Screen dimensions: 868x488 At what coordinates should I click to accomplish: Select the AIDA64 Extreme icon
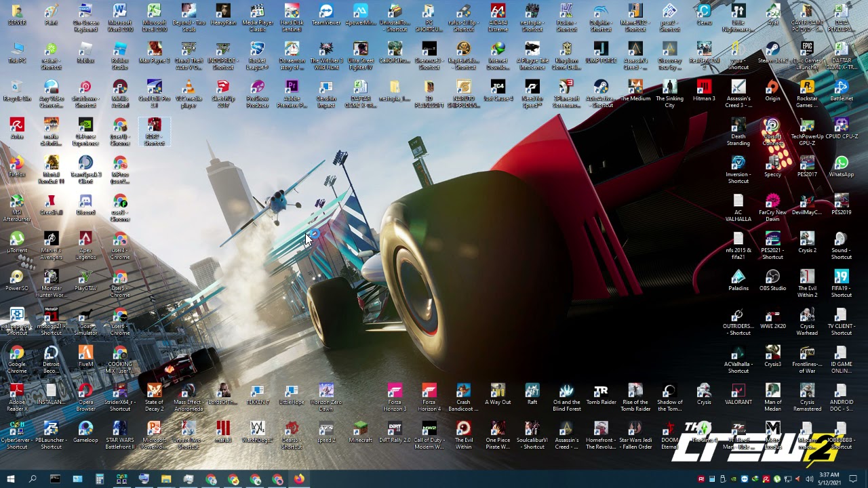tap(498, 18)
